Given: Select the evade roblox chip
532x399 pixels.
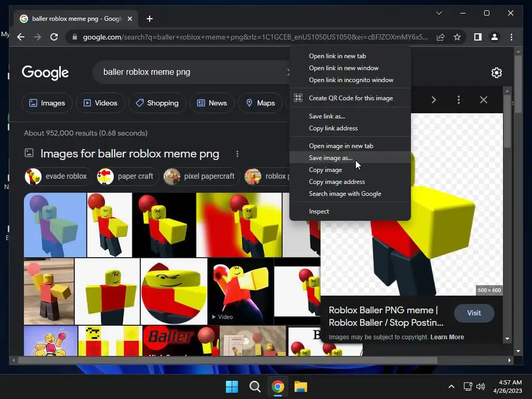Looking at the screenshot, I should tap(58, 177).
